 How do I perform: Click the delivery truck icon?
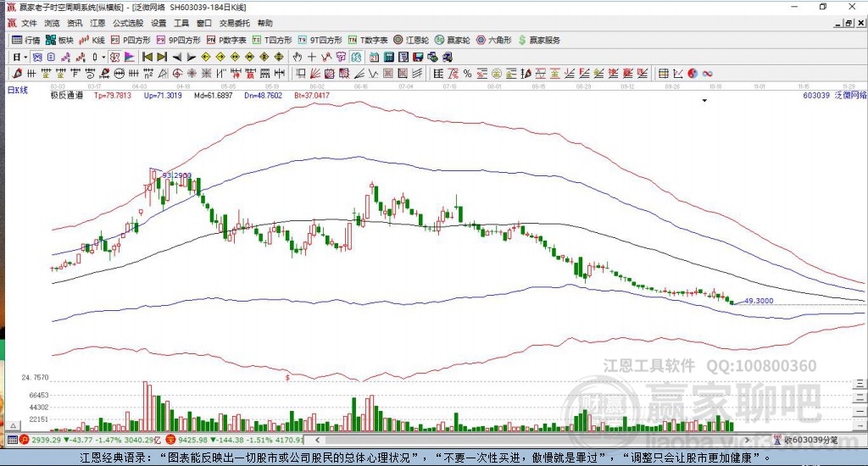[x=448, y=57]
